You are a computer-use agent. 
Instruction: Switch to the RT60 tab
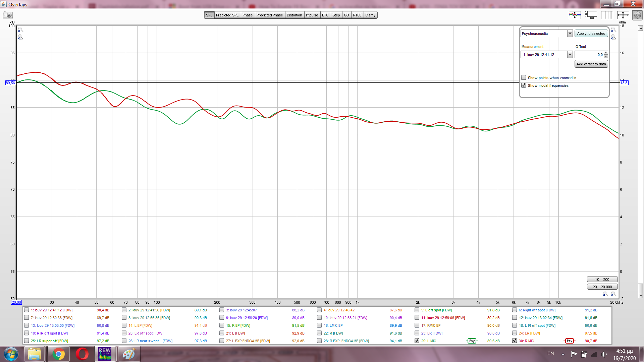click(x=357, y=15)
